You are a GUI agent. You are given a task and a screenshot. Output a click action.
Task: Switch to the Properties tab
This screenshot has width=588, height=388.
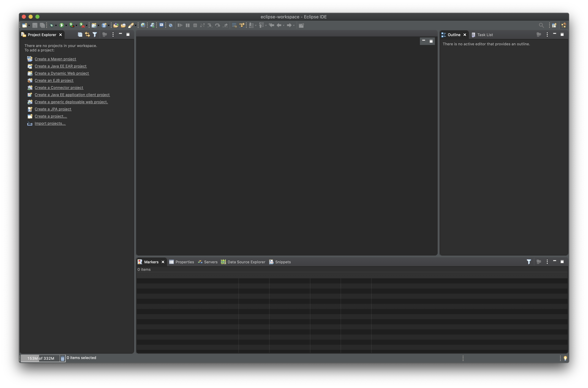pyautogui.click(x=181, y=262)
